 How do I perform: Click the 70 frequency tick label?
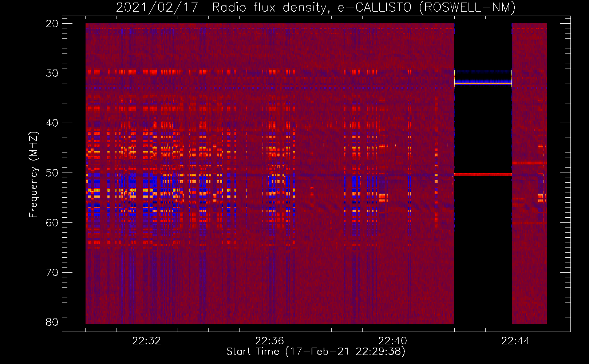pos(52,273)
